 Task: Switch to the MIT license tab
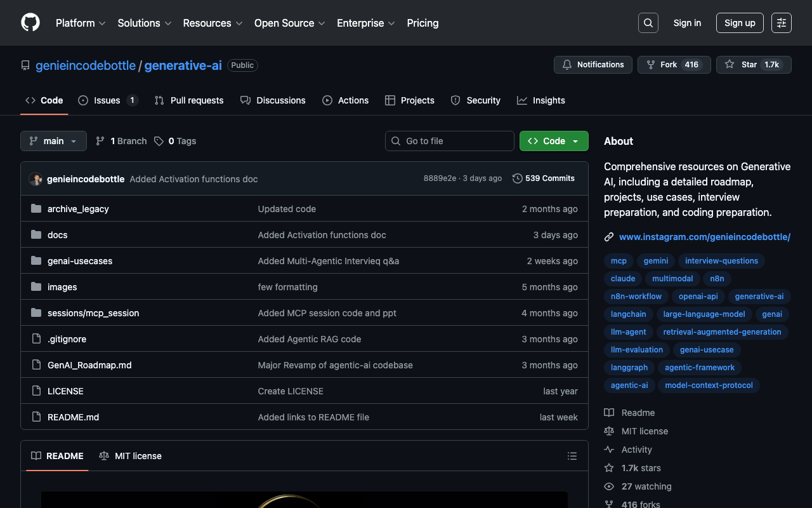click(131, 456)
